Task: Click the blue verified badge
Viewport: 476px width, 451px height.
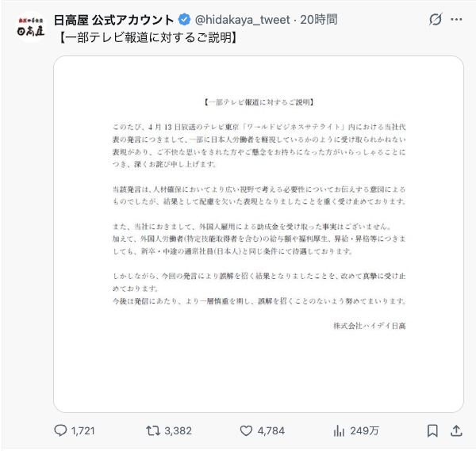Action: (185, 18)
